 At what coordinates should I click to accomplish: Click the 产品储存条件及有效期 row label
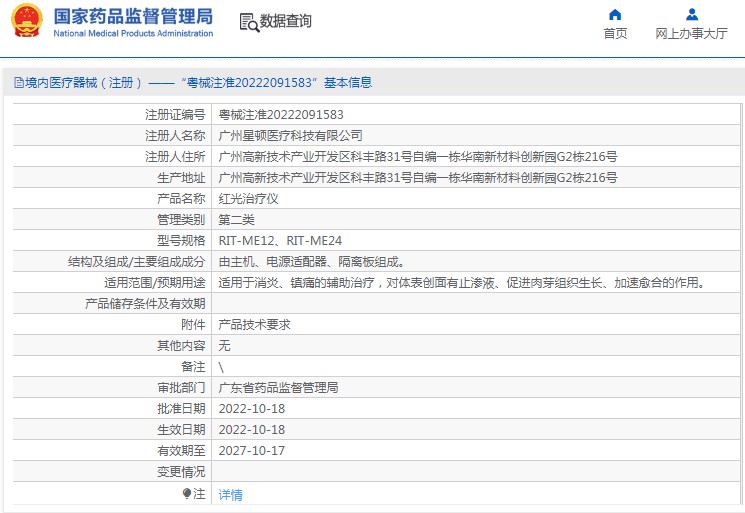click(x=145, y=304)
